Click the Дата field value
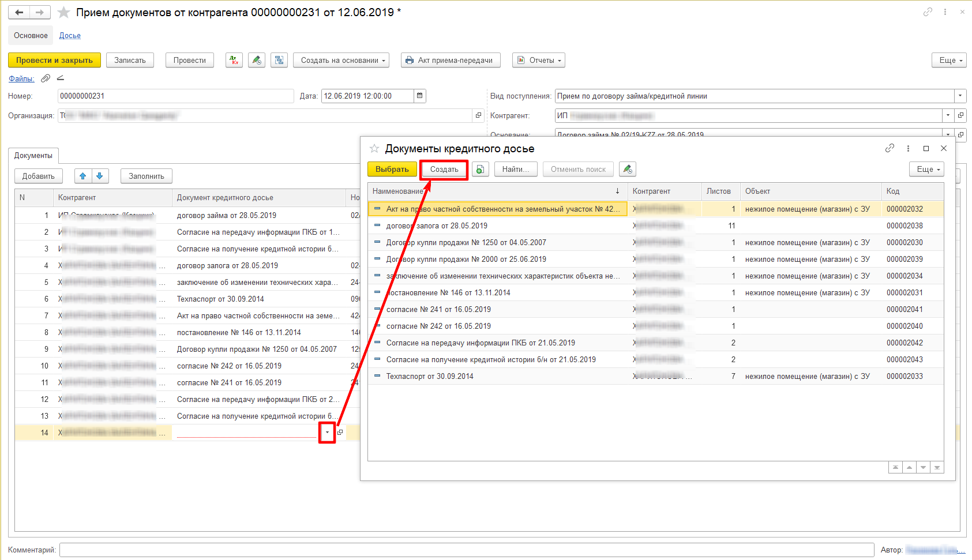 point(367,96)
